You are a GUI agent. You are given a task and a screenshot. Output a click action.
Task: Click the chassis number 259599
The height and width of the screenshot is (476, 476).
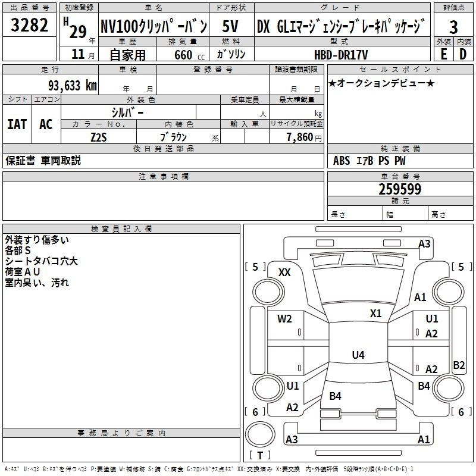(400, 189)
